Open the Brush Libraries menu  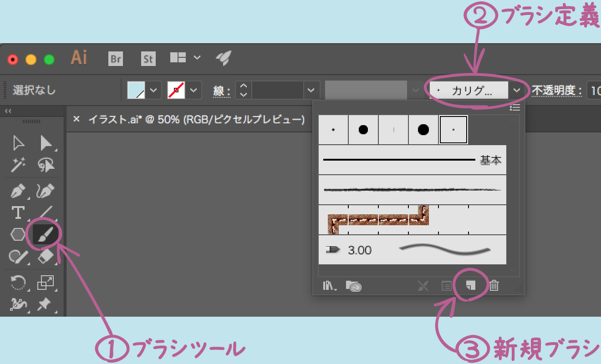(x=330, y=286)
